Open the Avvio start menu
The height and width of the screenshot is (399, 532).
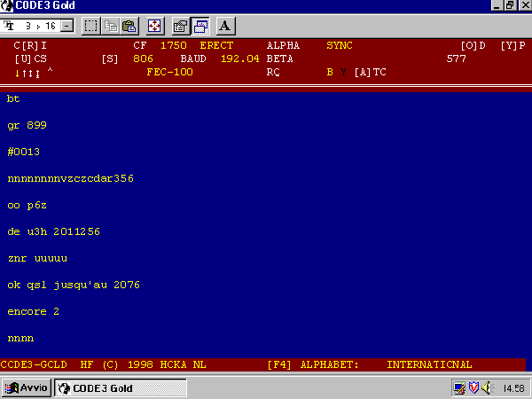point(27,388)
